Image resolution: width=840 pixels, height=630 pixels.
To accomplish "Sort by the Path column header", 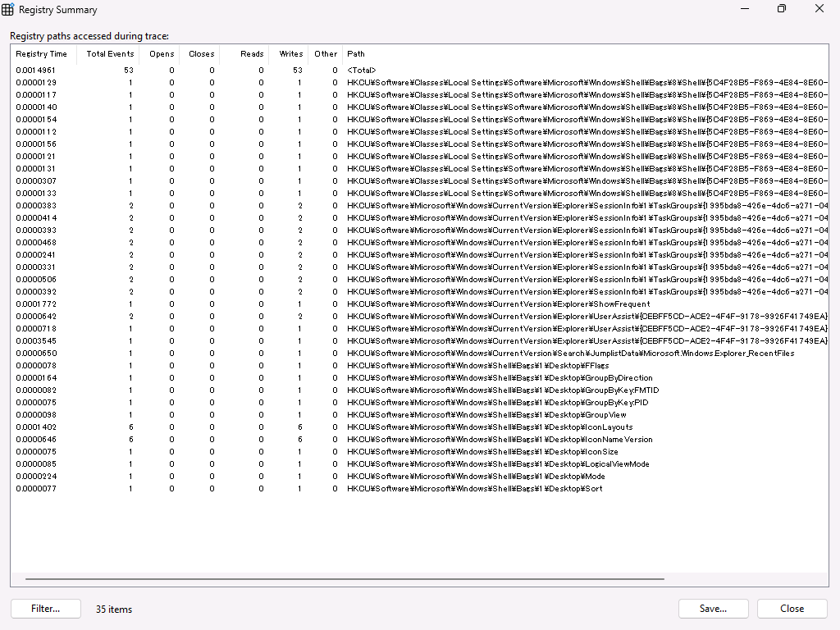I will pyautogui.click(x=355, y=54).
